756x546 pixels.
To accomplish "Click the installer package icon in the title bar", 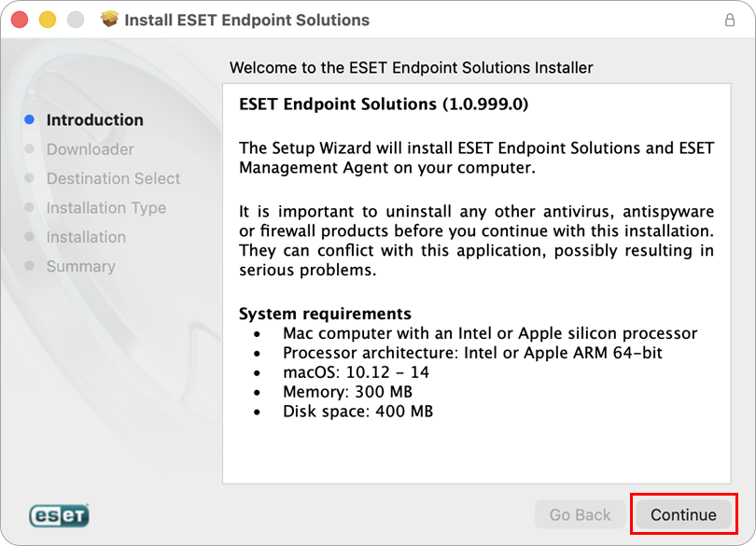I will pyautogui.click(x=109, y=19).
